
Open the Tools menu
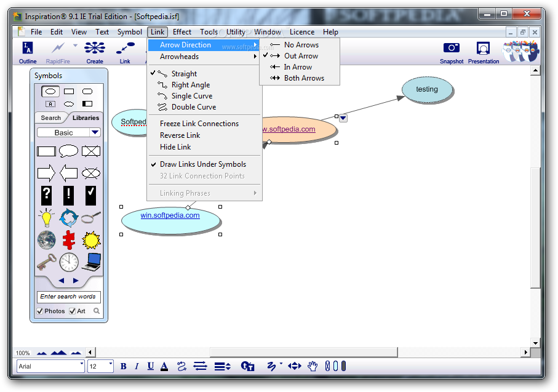point(209,32)
